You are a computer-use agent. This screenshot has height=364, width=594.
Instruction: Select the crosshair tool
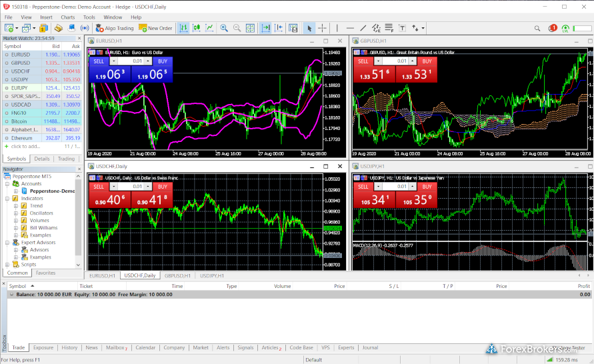[x=323, y=28]
